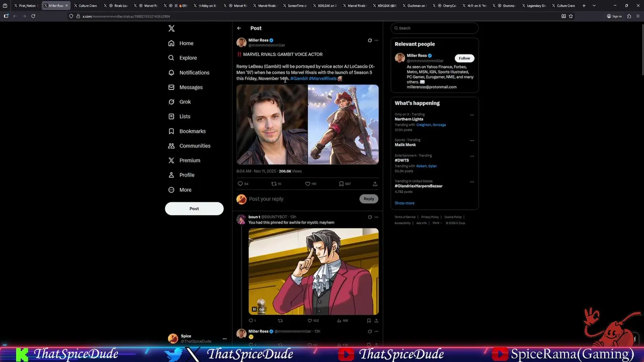
Task: Share the main Miller Ross post
Action: tap(375, 184)
